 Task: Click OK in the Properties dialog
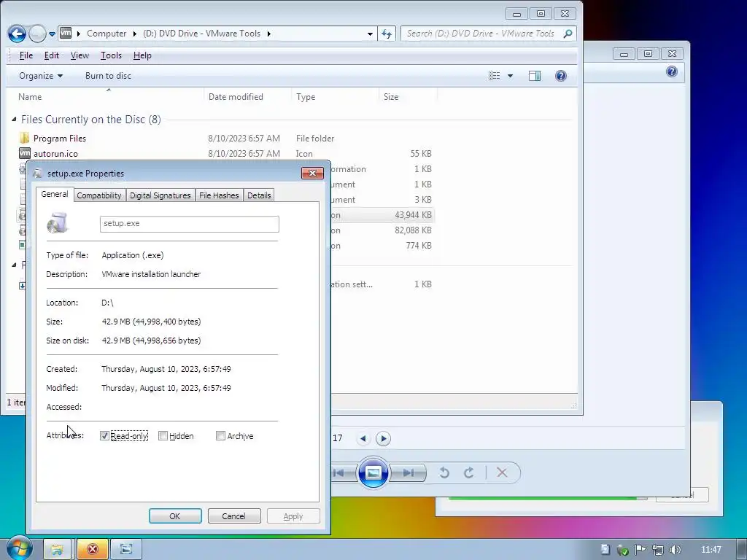(x=175, y=516)
